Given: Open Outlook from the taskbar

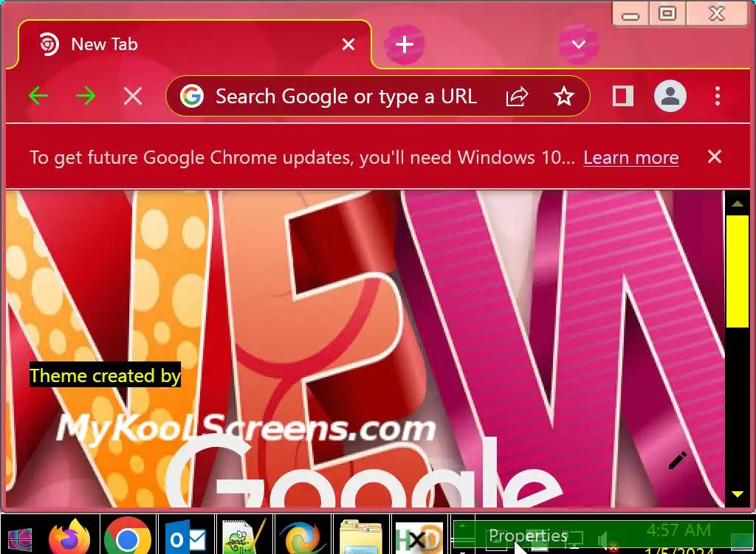Looking at the screenshot, I should (185, 538).
